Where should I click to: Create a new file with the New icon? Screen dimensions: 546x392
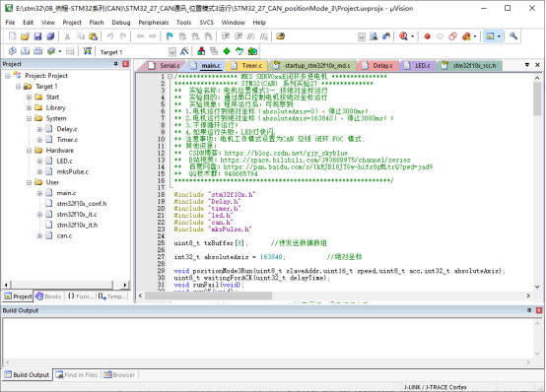coord(12,36)
